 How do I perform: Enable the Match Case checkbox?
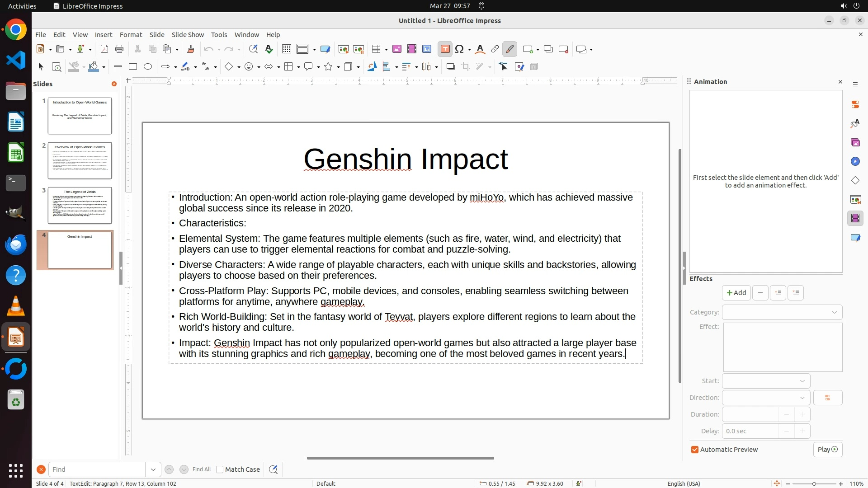pos(220,469)
